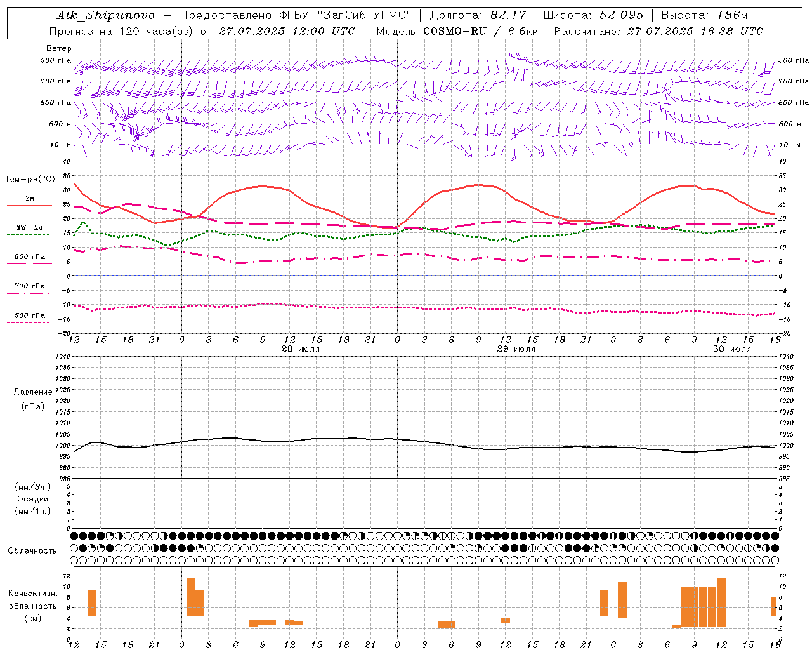Screen dimensions: 812x650
Task: Select the model label COSMO-RU / 6.6км
Action: click(x=480, y=31)
